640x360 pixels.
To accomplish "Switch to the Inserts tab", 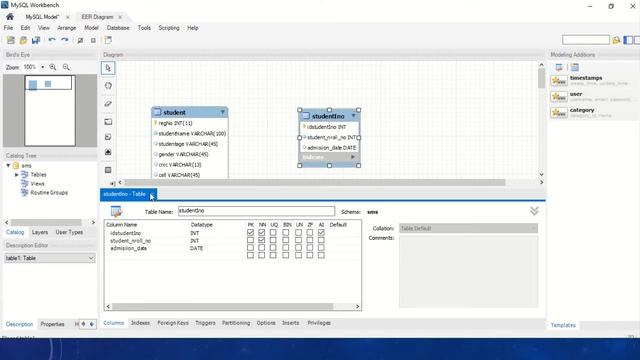I will tap(291, 323).
